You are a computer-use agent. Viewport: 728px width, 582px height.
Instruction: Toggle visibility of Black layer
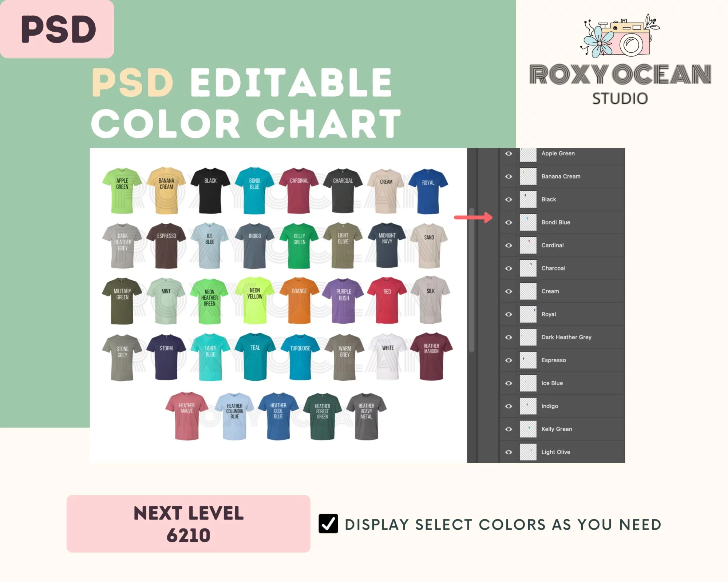click(x=509, y=199)
